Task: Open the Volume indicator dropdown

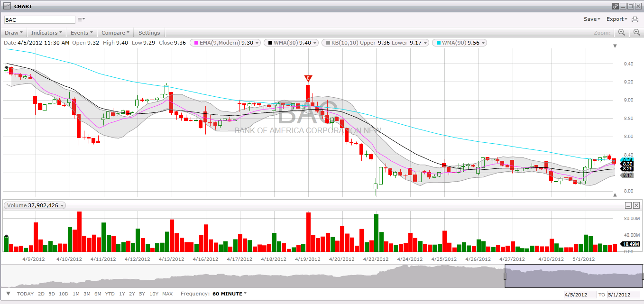Action: (x=63, y=205)
